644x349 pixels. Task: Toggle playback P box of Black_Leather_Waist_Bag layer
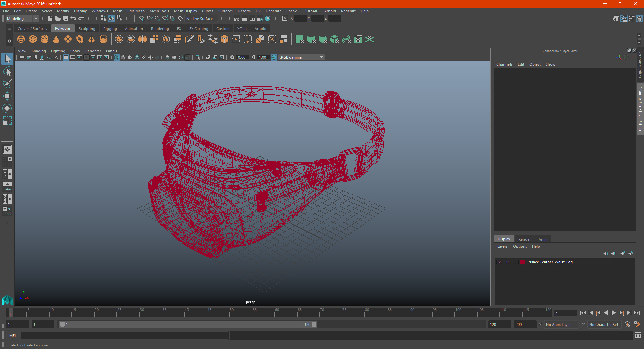pyautogui.click(x=507, y=262)
